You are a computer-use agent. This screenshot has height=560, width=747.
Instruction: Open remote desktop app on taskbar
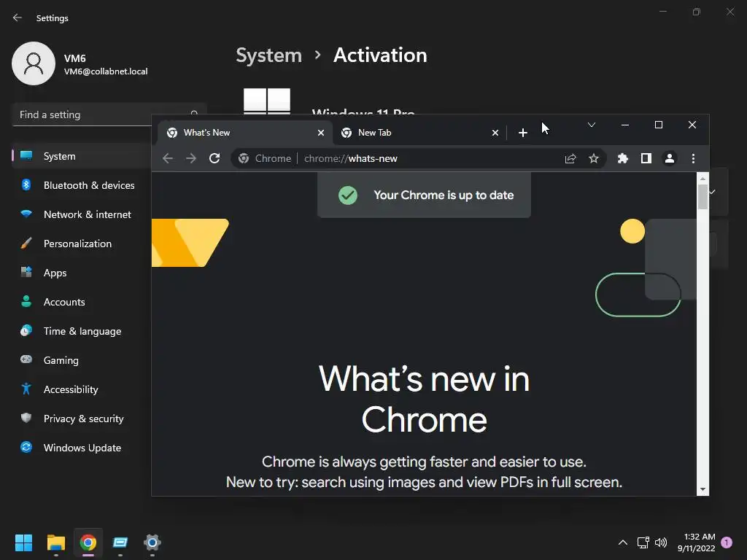pos(120,542)
